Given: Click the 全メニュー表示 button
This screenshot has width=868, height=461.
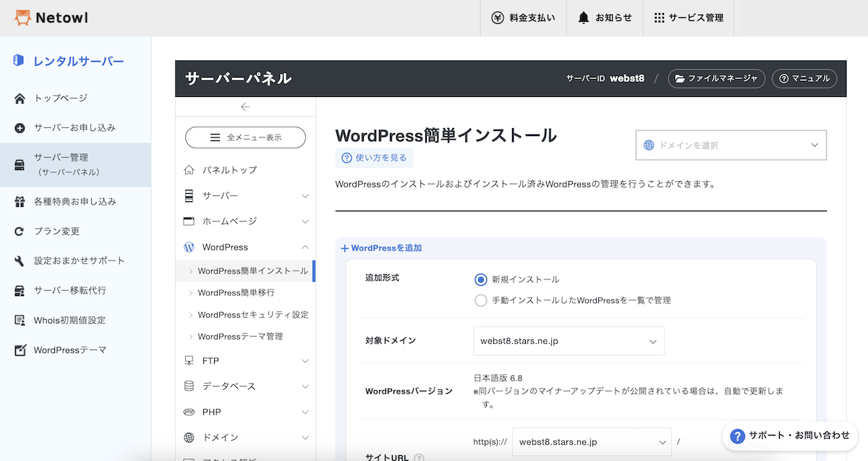Looking at the screenshot, I should coord(245,138).
